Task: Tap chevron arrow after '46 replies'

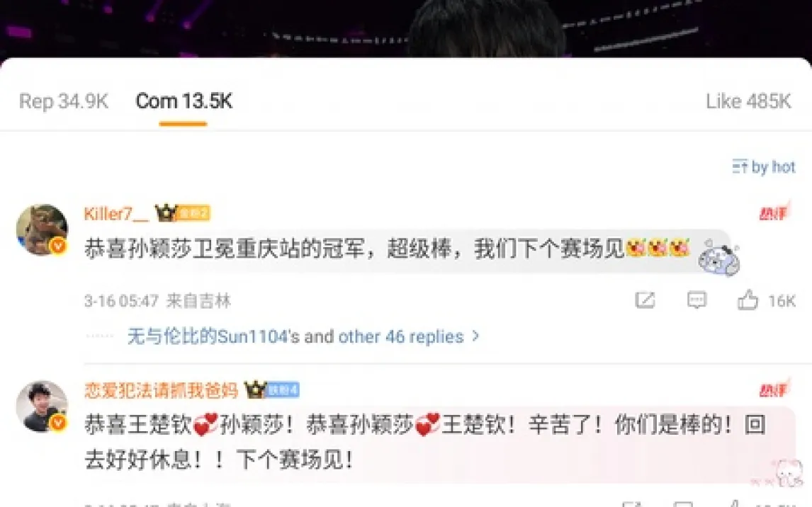Action: (475, 337)
